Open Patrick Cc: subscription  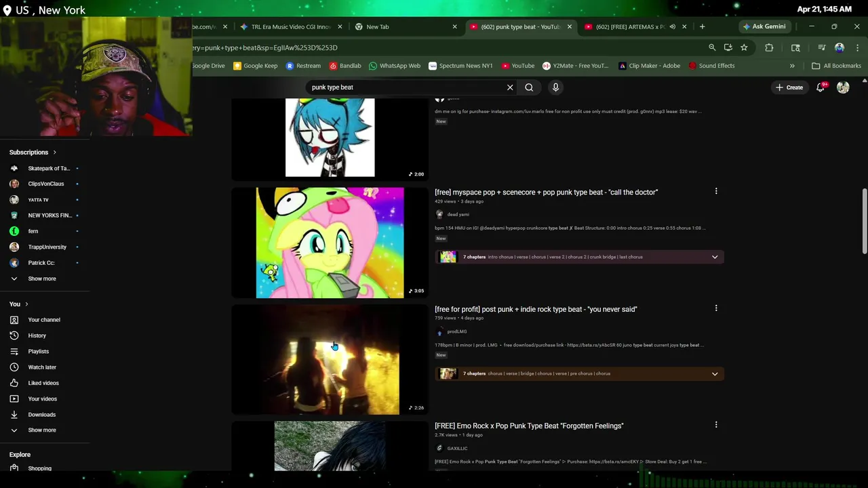click(45, 263)
